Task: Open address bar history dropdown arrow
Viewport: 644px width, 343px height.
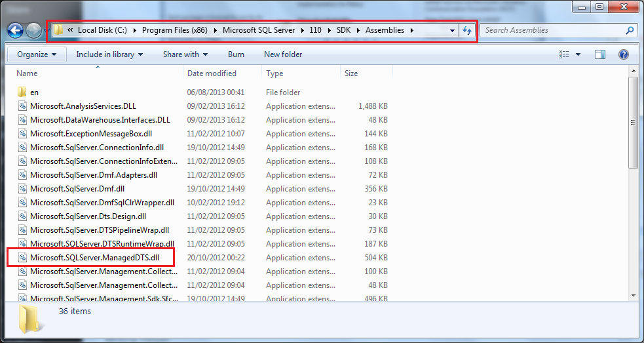Action: click(453, 30)
